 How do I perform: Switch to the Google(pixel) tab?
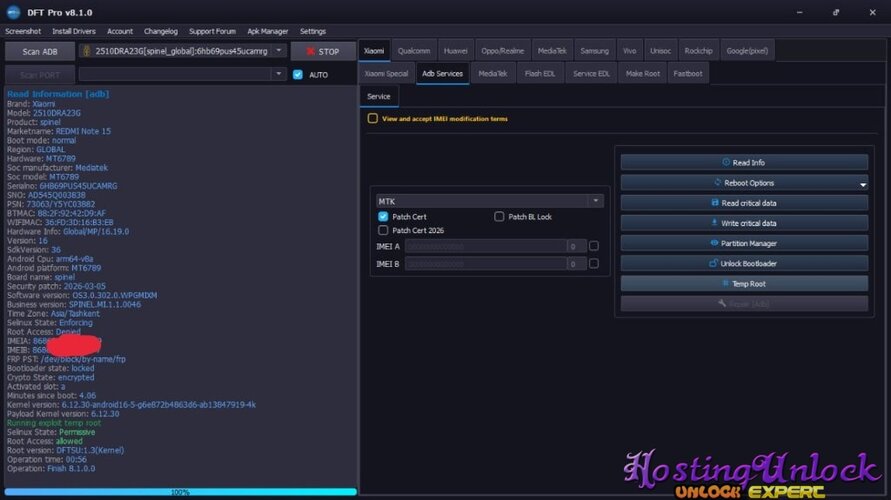(747, 51)
